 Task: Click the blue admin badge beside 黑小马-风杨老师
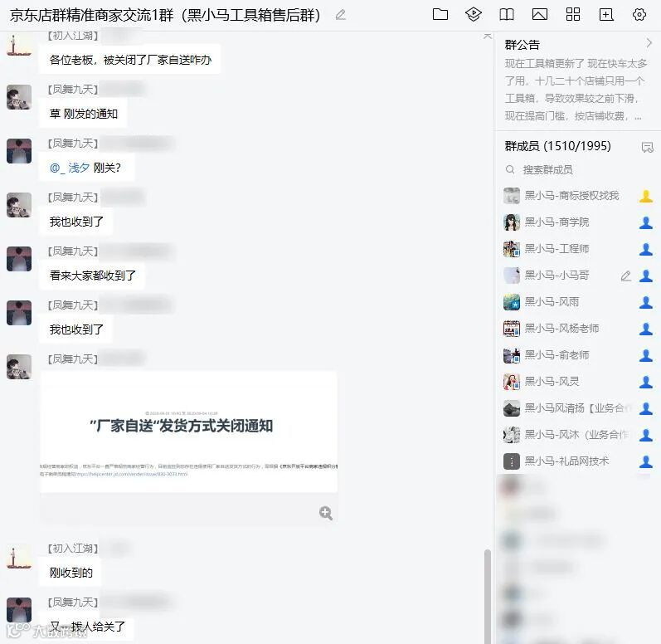(646, 329)
